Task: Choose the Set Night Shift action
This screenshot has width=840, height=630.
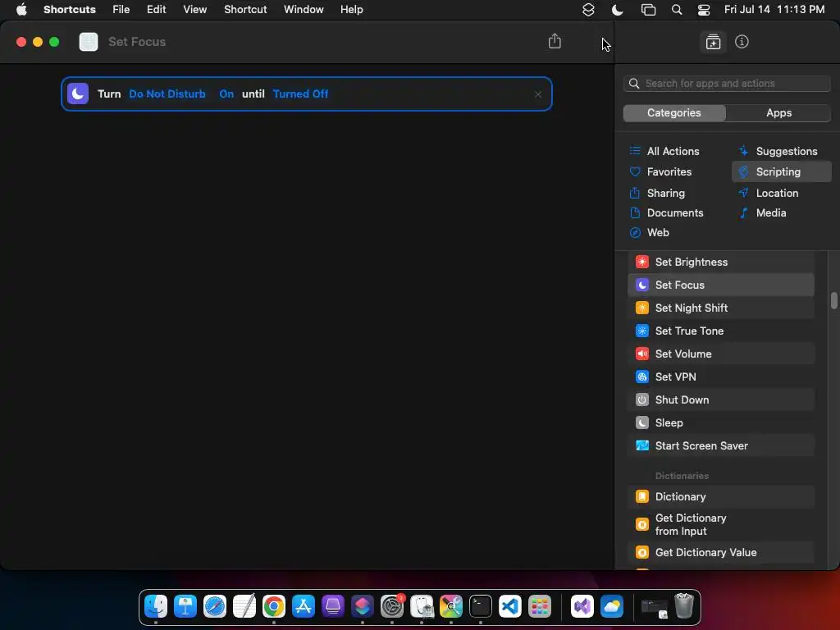Action: (x=720, y=308)
